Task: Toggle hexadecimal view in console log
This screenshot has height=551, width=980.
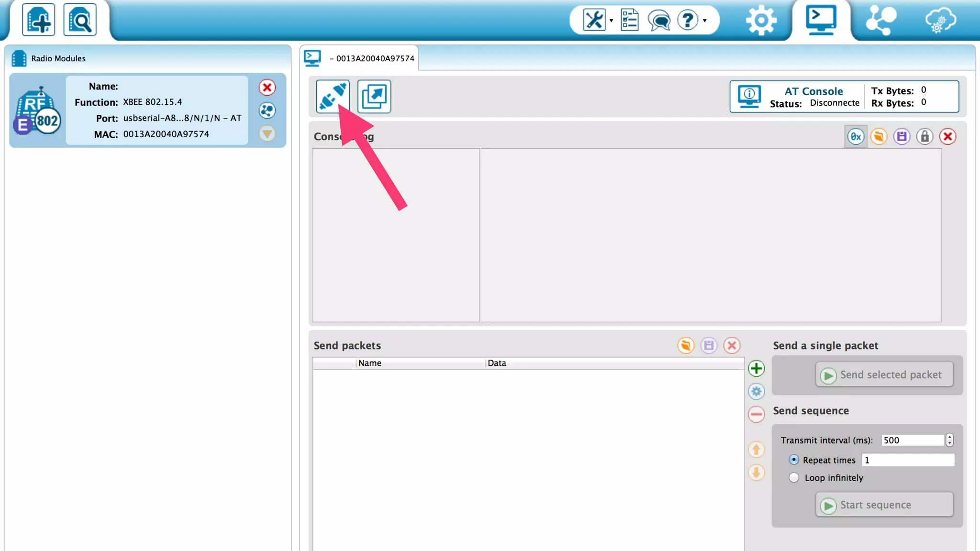Action: coord(856,137)
